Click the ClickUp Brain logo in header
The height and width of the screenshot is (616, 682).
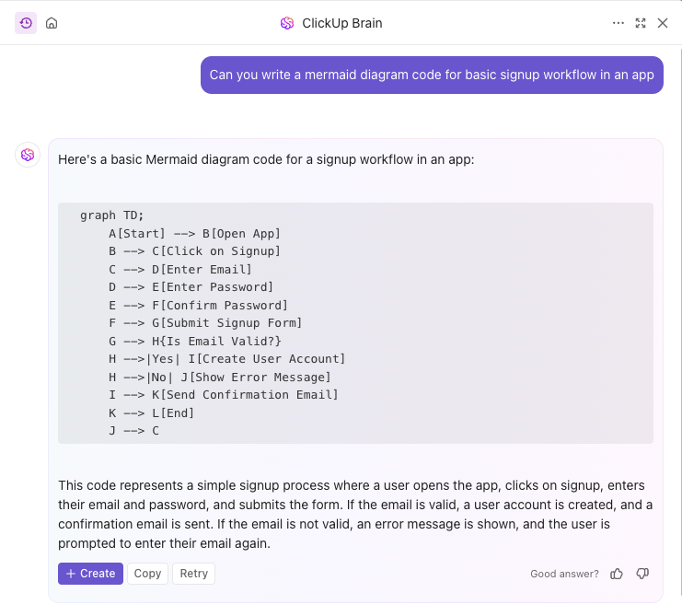click(287, 23)
